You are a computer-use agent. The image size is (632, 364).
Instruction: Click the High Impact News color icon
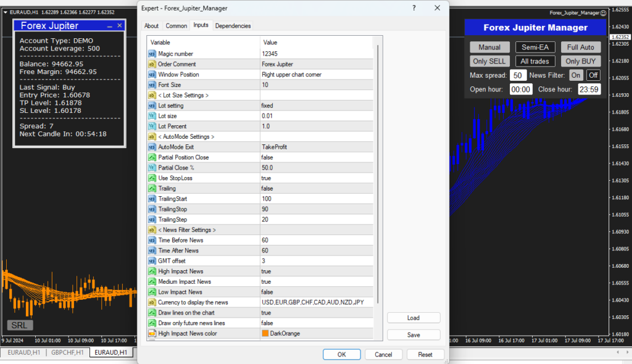click(152, 333)
